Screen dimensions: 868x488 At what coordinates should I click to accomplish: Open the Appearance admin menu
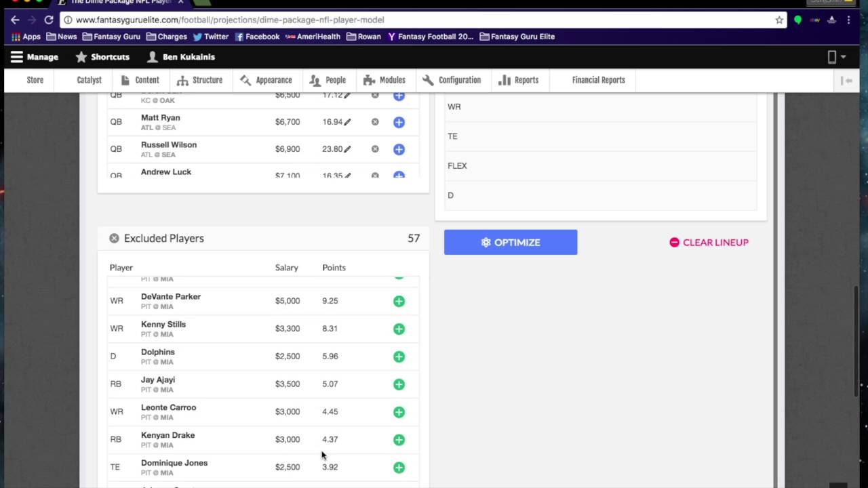[x=266, y=80]
